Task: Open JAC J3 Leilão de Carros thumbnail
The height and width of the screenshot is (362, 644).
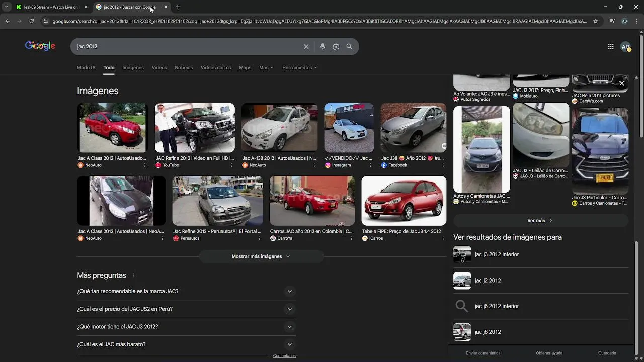Action: 541,135
